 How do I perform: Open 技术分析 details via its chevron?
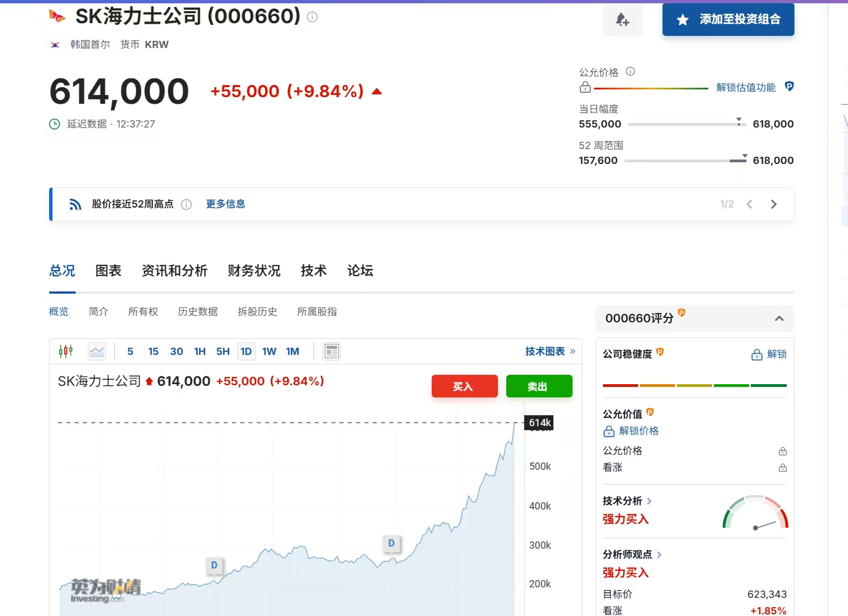pos(649,501)
